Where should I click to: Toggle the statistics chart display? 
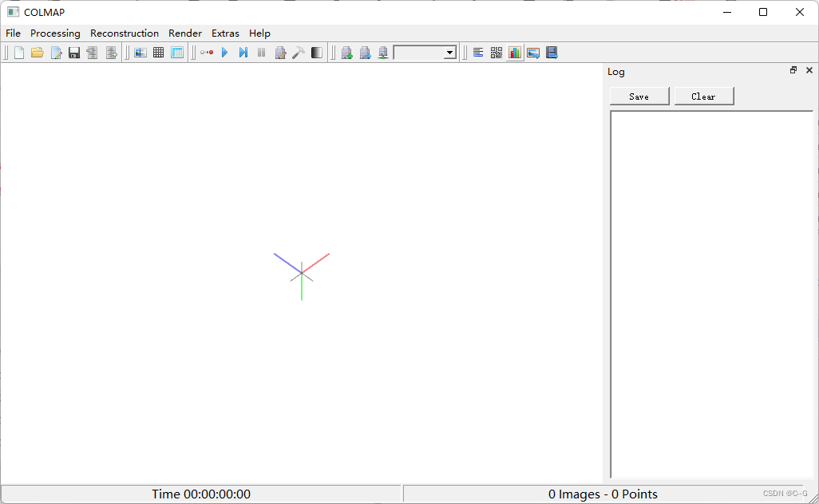click(x=515, y=52)
